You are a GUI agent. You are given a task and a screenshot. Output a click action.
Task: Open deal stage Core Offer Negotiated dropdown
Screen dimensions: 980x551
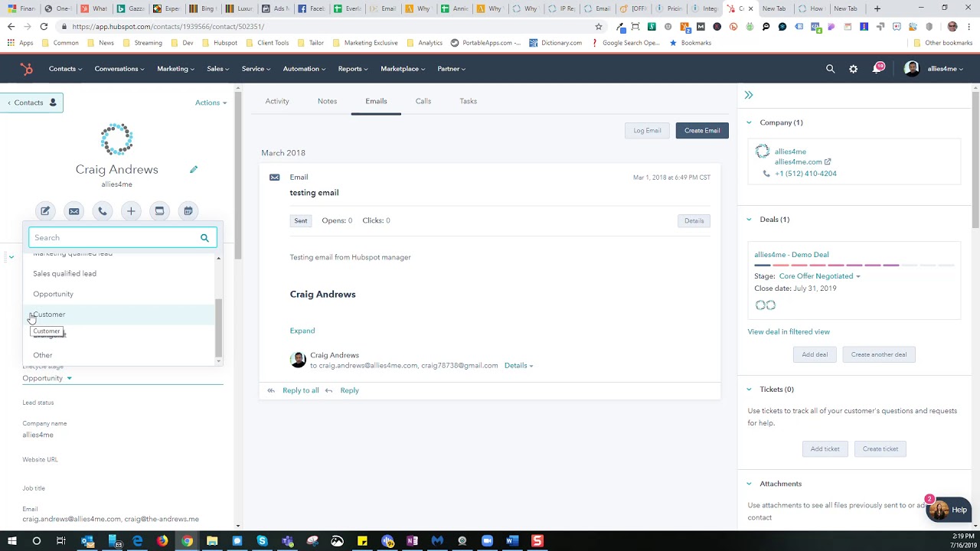(x=819, y=276)
